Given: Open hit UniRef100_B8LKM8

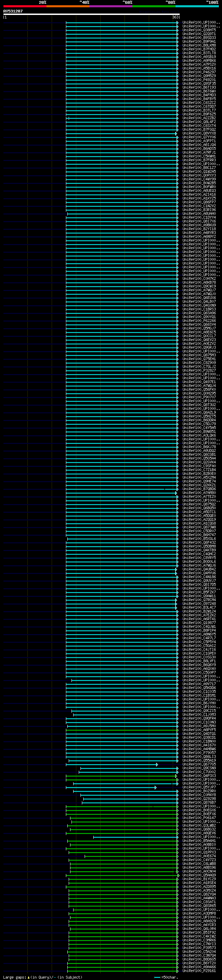Looking at the screenshot, I should coord(199,45).
